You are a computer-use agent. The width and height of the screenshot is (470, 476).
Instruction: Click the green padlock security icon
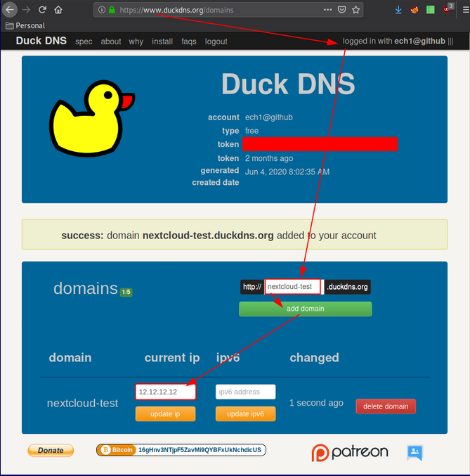112,10
